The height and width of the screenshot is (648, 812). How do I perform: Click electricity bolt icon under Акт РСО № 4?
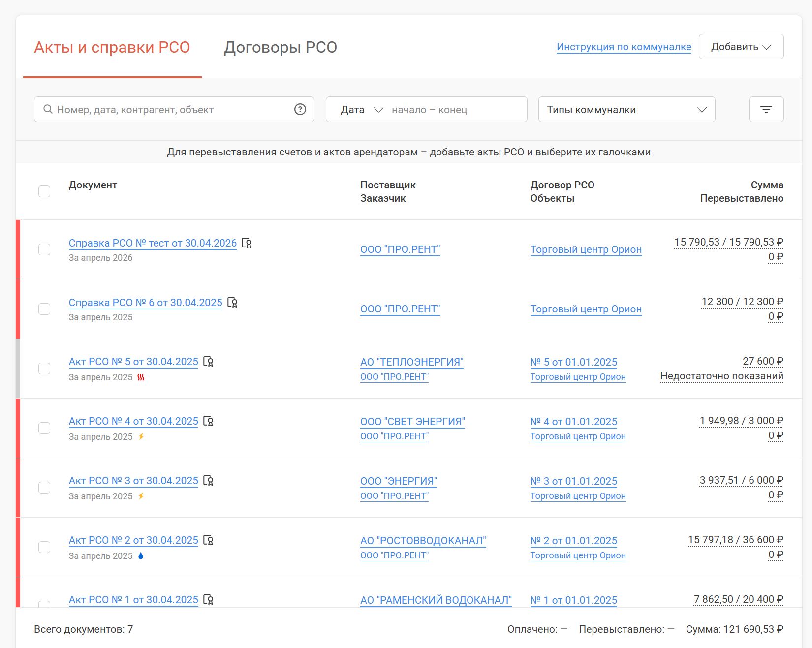point(141,436)
